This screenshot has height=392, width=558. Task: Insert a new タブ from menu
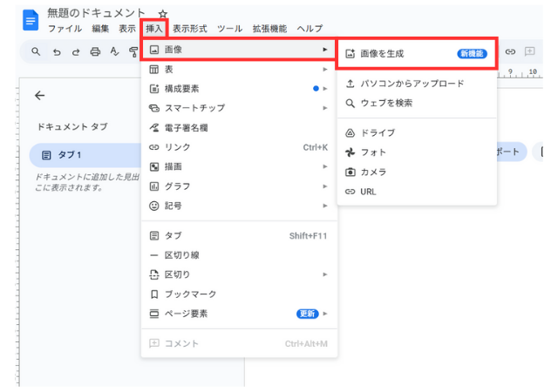238,235
